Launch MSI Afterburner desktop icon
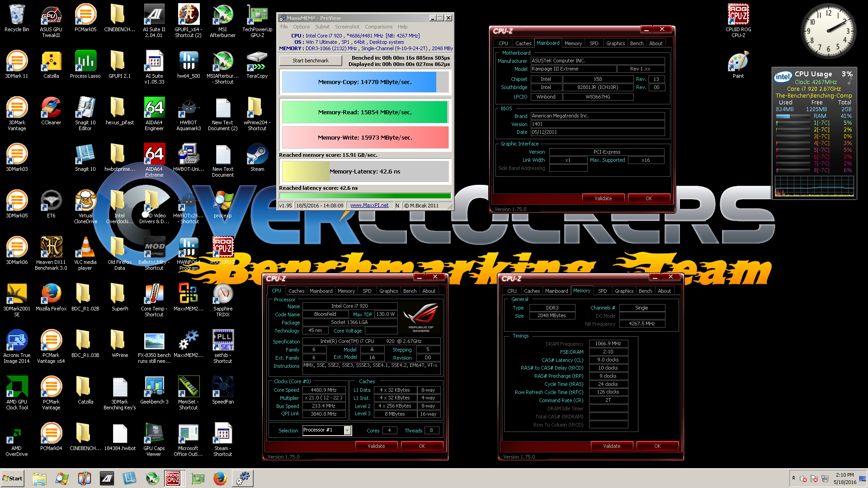Viewport: 868px width, 488px height. pyautogui.click(x=223, y=21)
